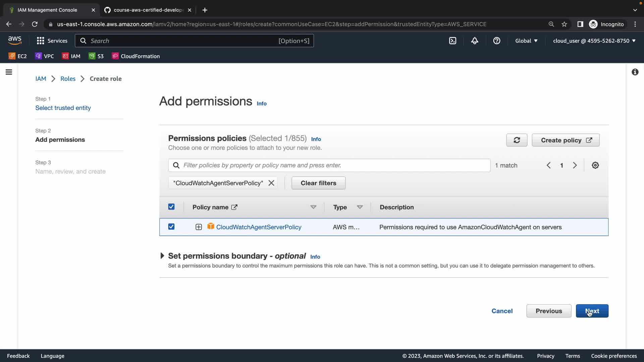Screen dimensions: 644x362
Task: Click the Next button
Action: (x=592, y=311)
